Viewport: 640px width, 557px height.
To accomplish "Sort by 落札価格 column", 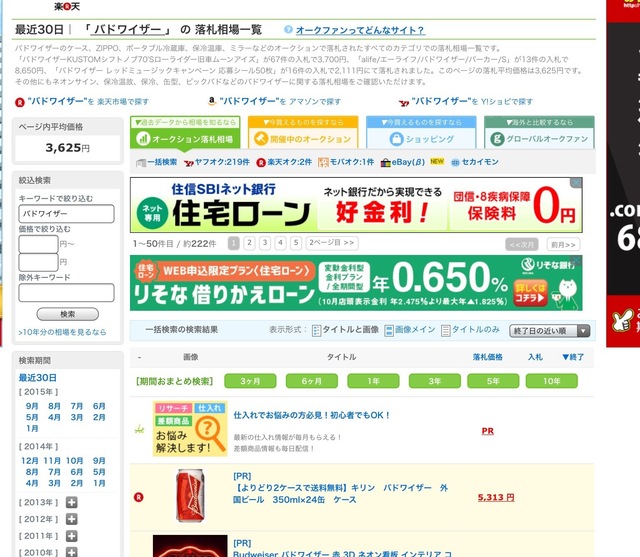I will tap(487, 357).
